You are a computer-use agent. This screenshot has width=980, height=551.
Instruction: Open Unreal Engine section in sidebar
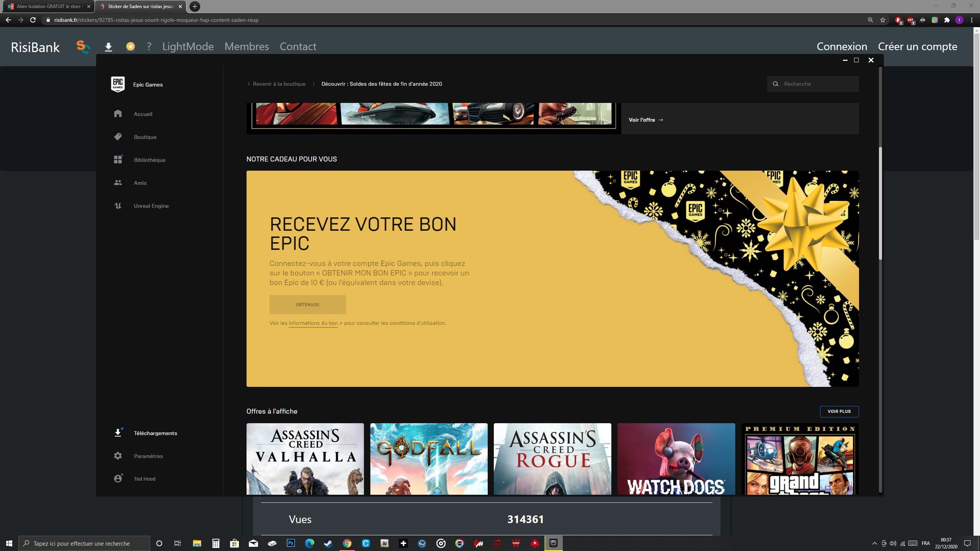point(151,206)
